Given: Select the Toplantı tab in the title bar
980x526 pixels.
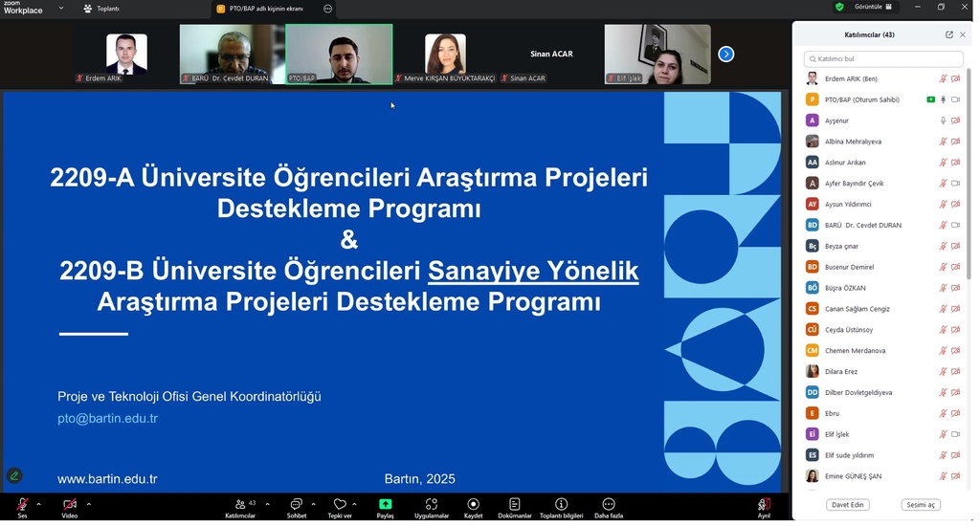Looking at the screenshot, I should click(101, 9).
